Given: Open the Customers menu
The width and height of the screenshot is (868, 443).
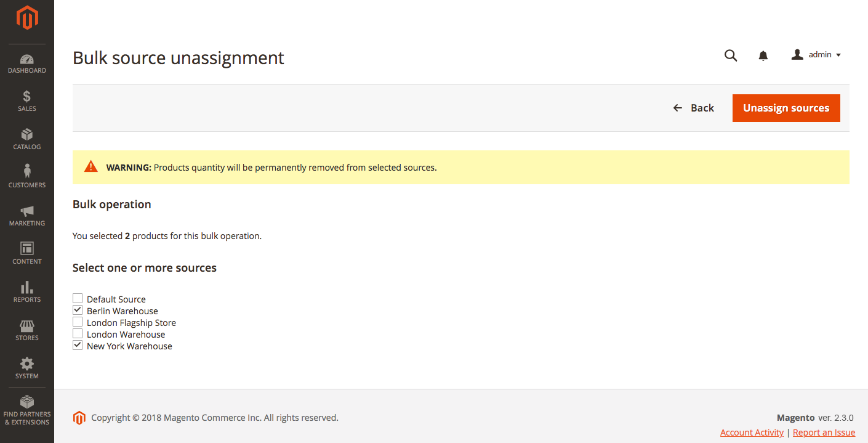Looking at the screenshot, I should [27, 178].
